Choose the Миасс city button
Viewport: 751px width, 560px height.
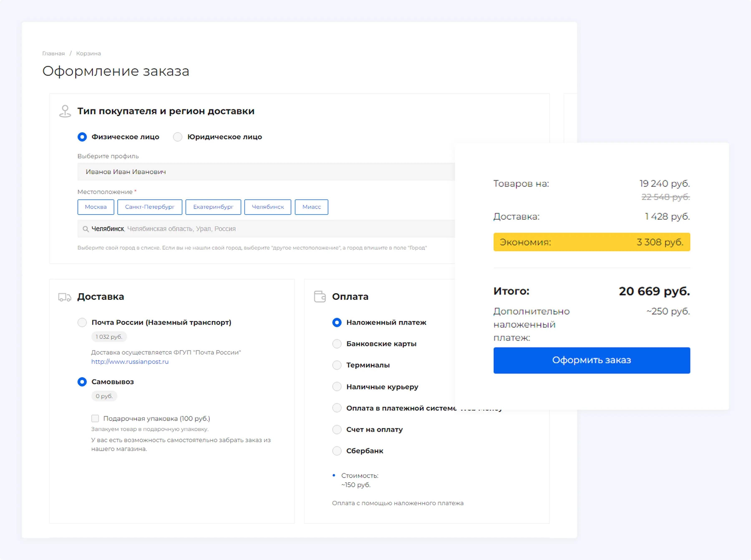pos(311,207)
